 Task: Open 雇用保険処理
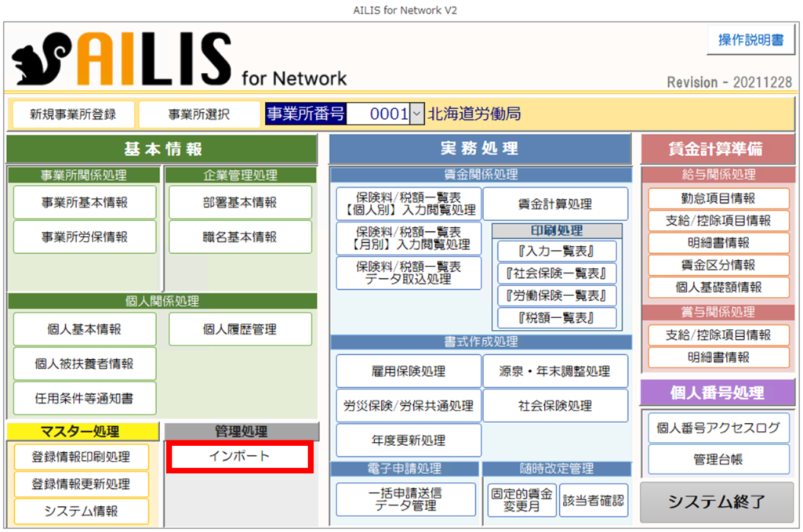coord(409,371)
